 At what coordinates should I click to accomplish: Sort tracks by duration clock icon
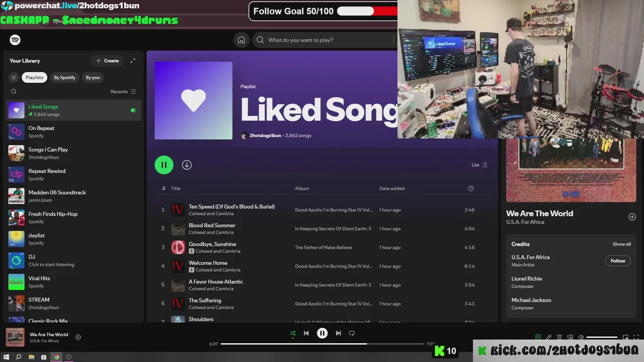tap(471, 189)
